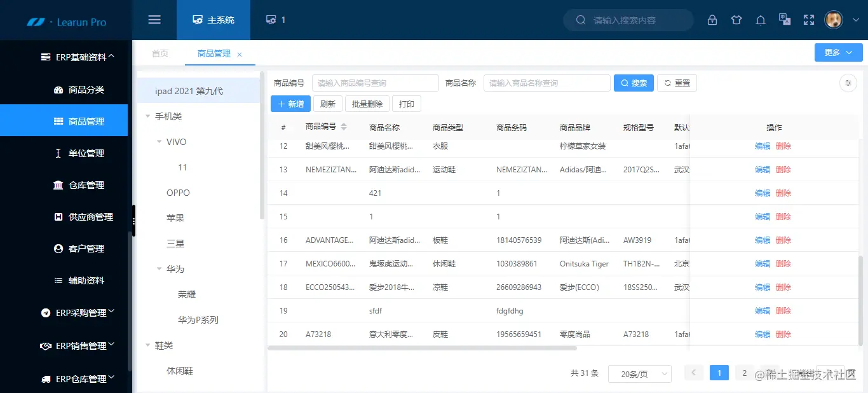The height and width of the screenshot is (393, 868).
Task: Click the 新增 button to add product
Action: [x=290, y=103]
